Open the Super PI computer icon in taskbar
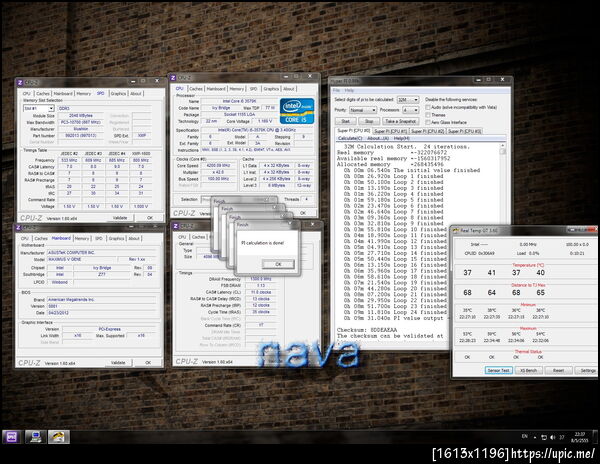This screenshot has width=600, height=464. pos(36,436)
